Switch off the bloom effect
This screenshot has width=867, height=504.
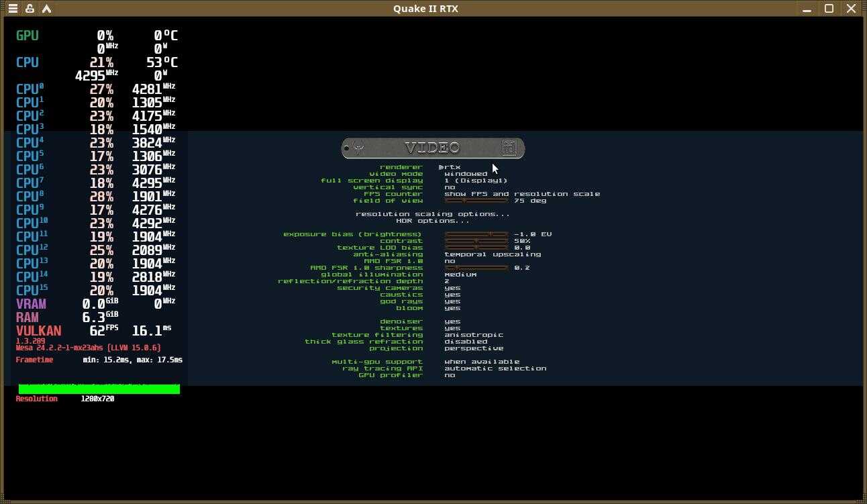[452, 308]
